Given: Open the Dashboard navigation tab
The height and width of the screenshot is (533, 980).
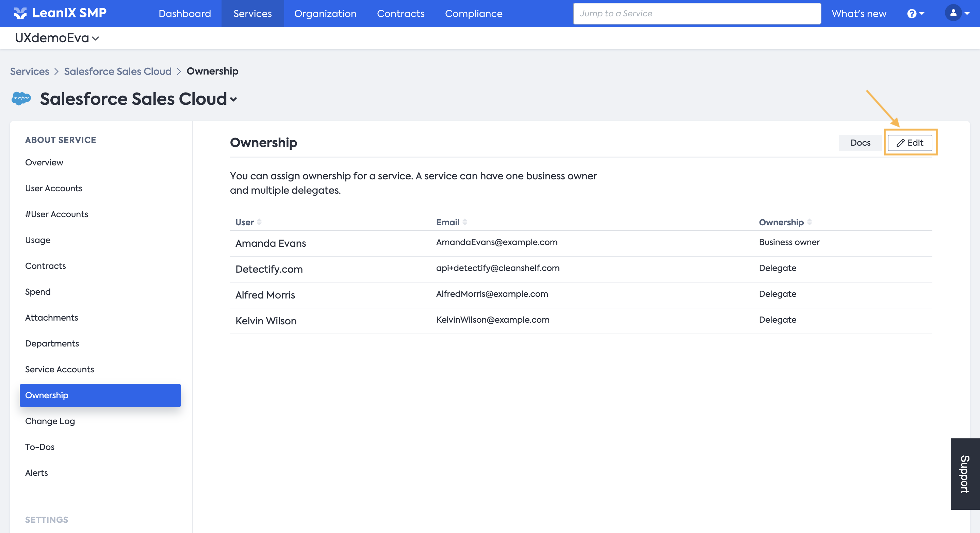Looking at the screenshot, I should (184, 14).
